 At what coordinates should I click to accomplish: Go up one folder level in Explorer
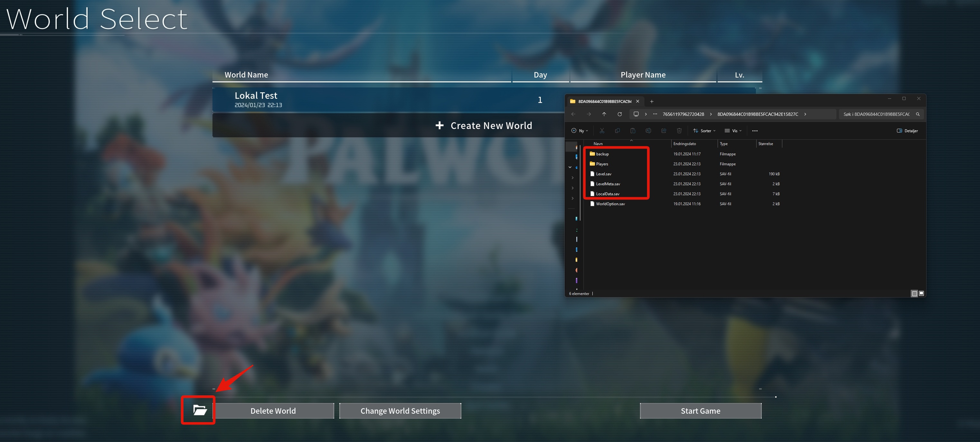coord(604,114)
